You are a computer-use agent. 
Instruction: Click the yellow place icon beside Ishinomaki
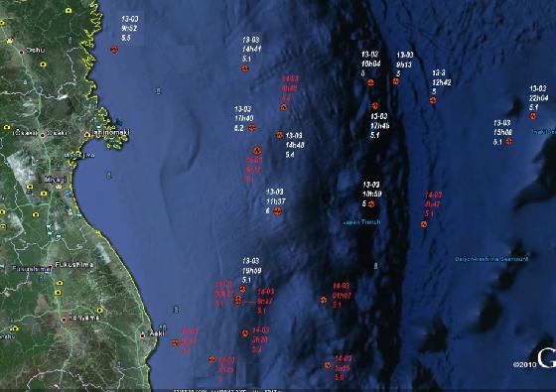point(87,135)
